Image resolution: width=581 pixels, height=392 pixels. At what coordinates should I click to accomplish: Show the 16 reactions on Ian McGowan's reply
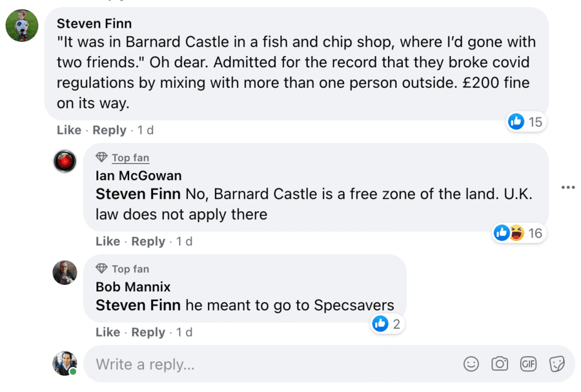518,233
